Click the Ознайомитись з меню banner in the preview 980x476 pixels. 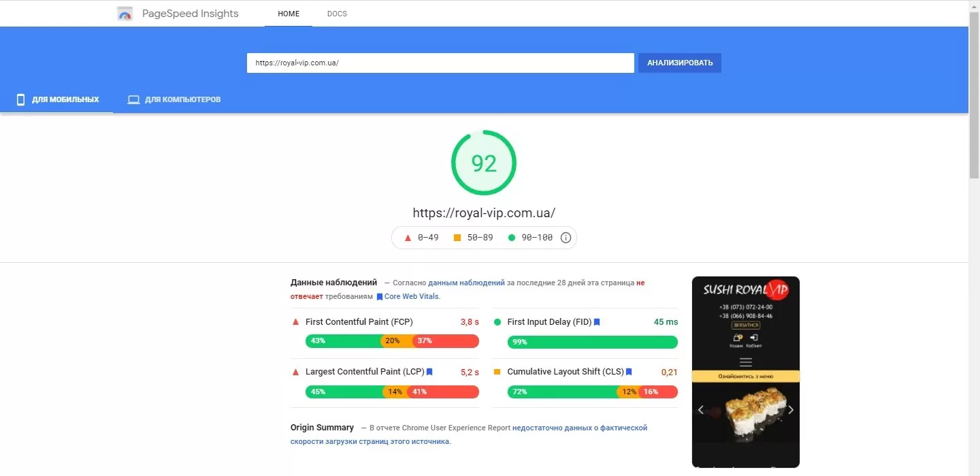(x=746, y=376)
